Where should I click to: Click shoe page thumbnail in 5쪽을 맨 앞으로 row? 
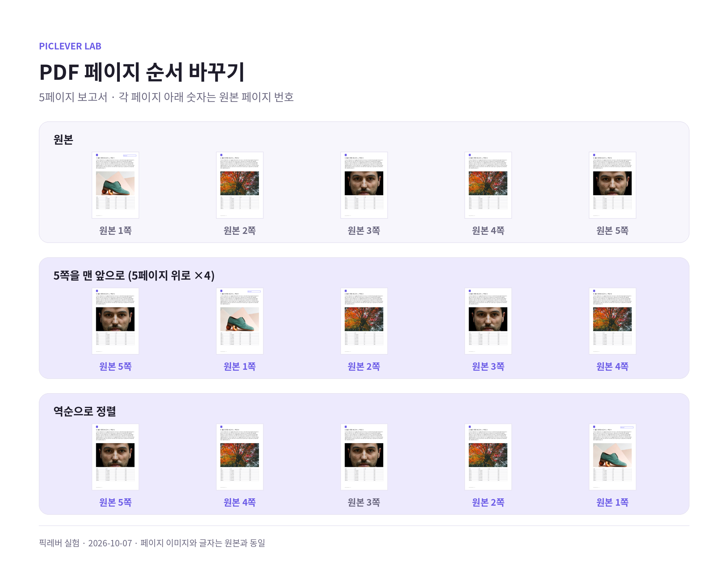(239, 321)
